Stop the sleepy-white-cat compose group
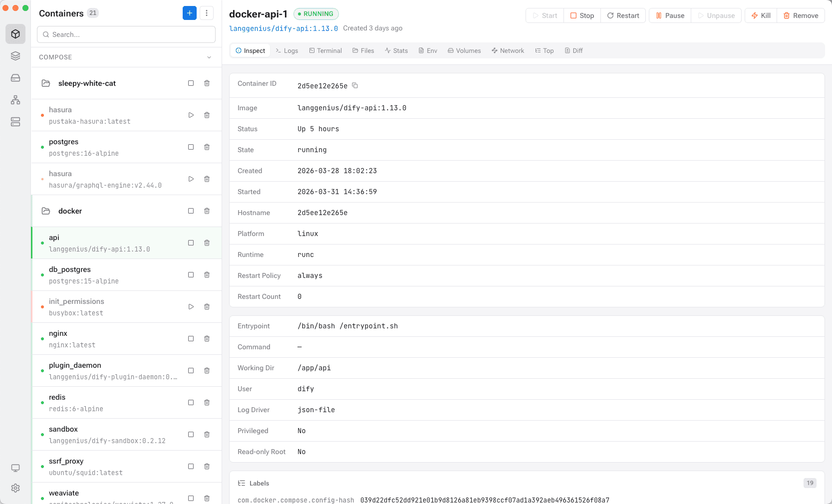 (191, 83)
